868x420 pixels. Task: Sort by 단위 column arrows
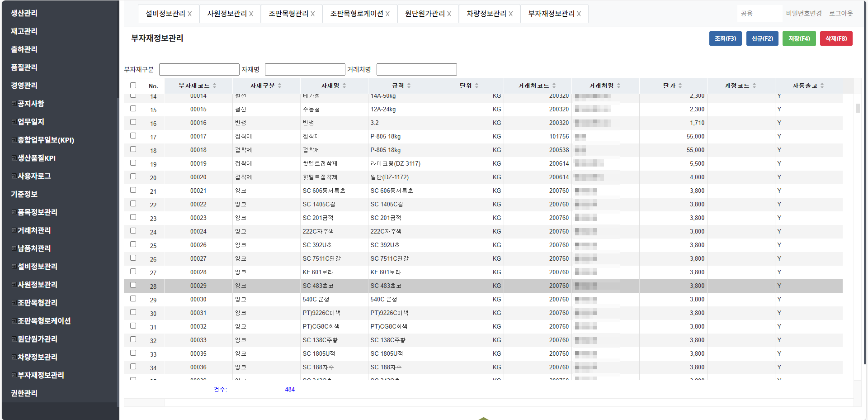pos(476,86)
